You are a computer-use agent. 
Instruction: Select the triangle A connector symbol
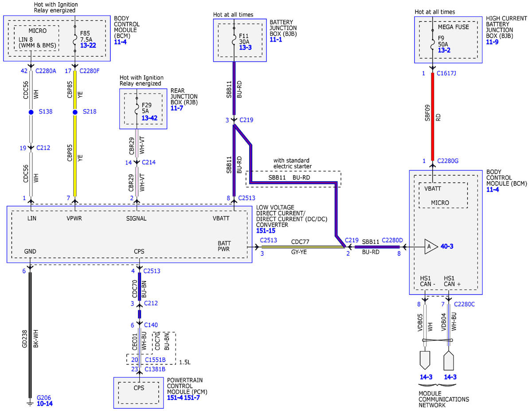[x=430, y=247]
